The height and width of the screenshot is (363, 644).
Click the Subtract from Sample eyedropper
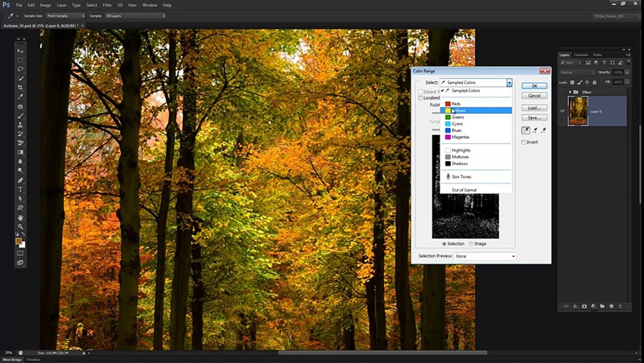click(544, 130)
